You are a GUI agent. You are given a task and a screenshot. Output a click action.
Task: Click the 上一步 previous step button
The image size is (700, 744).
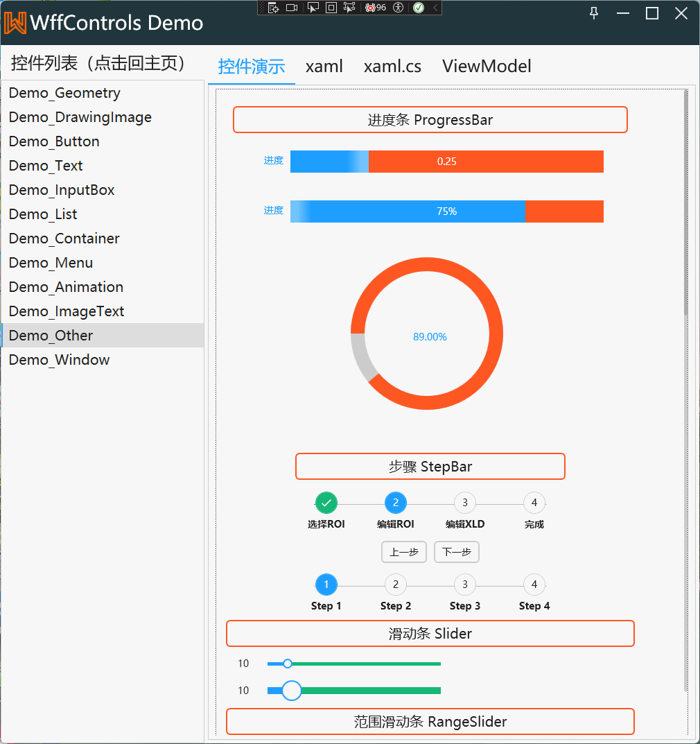point(404,552)
